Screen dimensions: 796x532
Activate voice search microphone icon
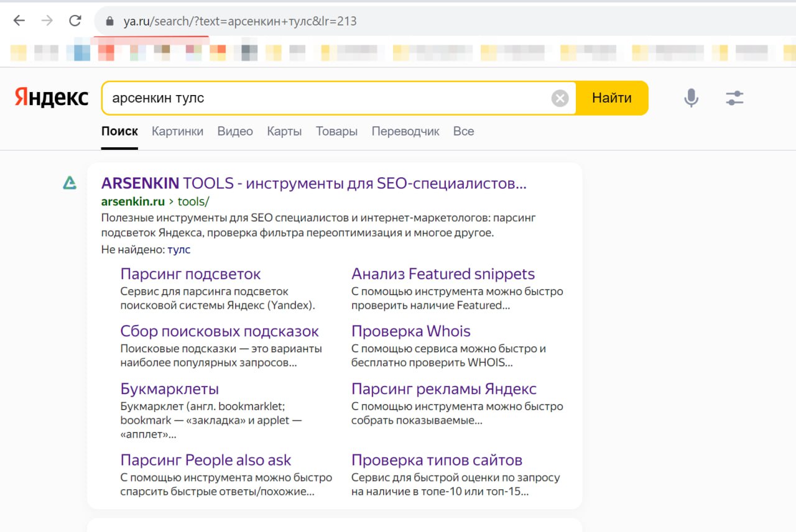coord(691,98)
